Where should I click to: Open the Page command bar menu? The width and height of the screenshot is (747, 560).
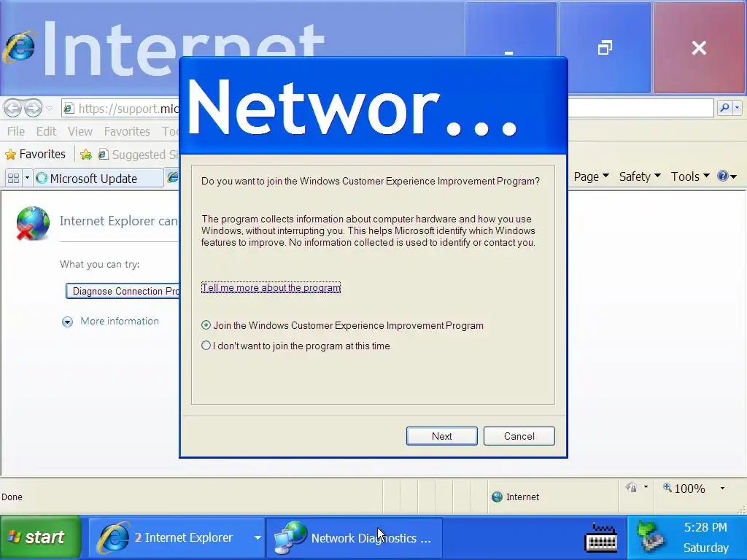coord(591,176)
